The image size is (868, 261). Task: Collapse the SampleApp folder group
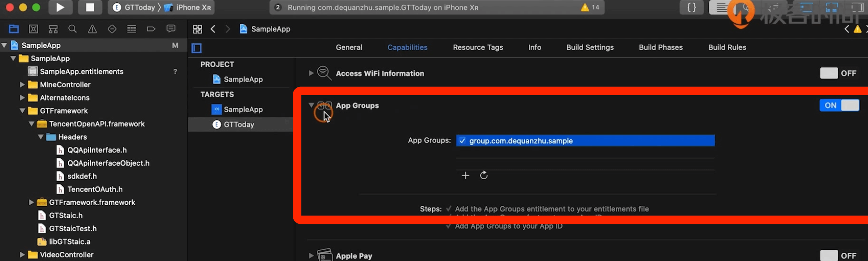(x=13, y=59)
